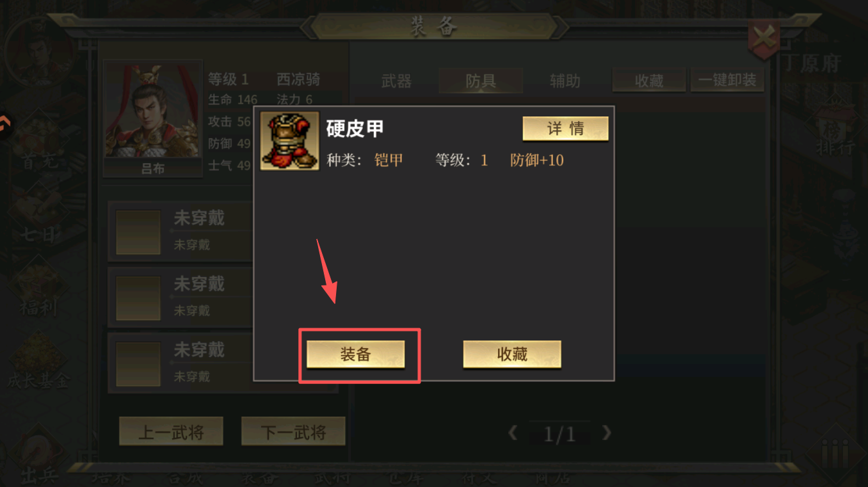Click 一键卸装 to unequip all
868x487 pixels.
click(727, 81)
